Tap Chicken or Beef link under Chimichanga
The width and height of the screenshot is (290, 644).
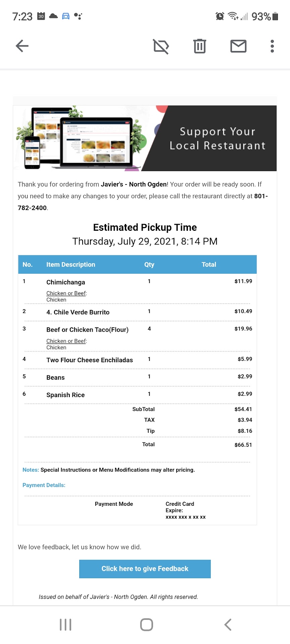pyautogui.click(x=66, y=293)
